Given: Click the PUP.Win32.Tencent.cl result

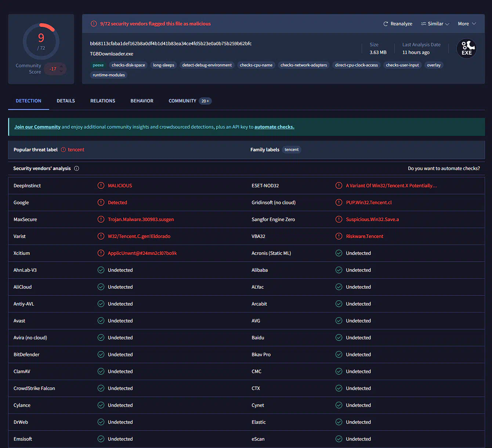Looking at the screenshot, I should [369, 203].
